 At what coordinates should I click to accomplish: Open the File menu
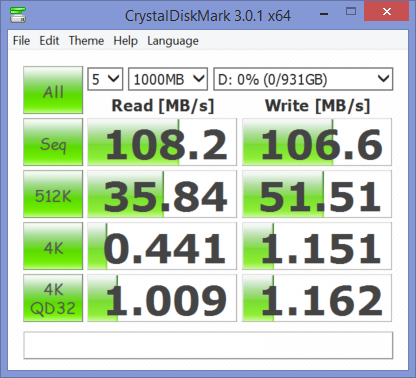tap(21, 41)
